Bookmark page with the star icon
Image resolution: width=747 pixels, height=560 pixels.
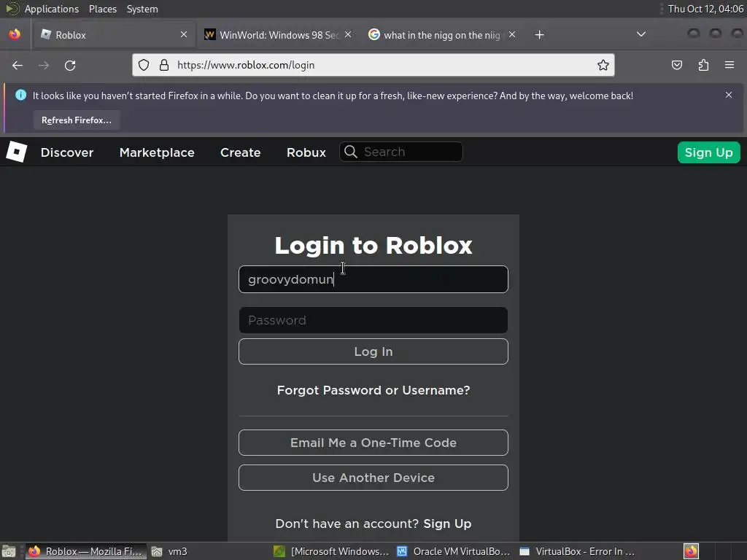pyautogui.click(x=603, y=65)
